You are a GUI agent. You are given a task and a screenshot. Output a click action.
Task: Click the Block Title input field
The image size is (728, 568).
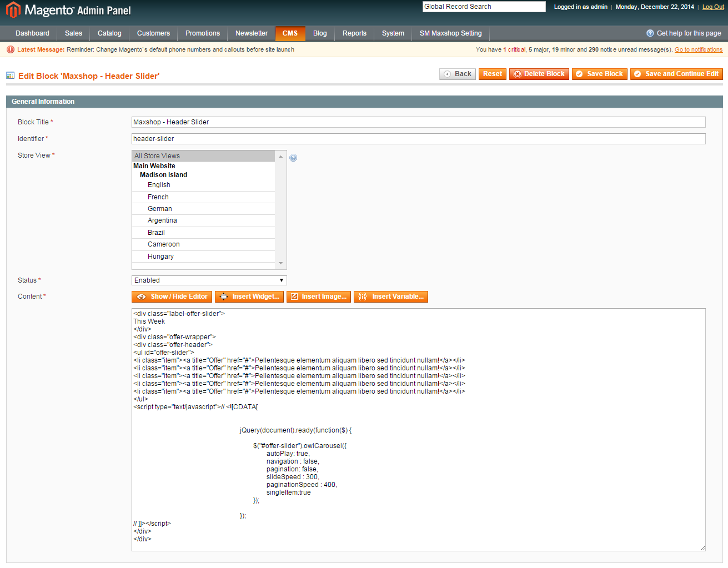tap(419, 122)
